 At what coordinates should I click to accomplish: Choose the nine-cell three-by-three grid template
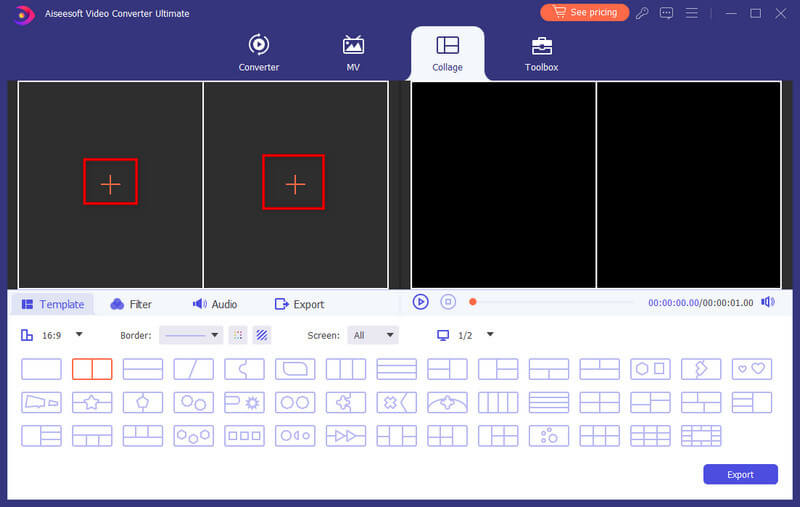(651, 436)
